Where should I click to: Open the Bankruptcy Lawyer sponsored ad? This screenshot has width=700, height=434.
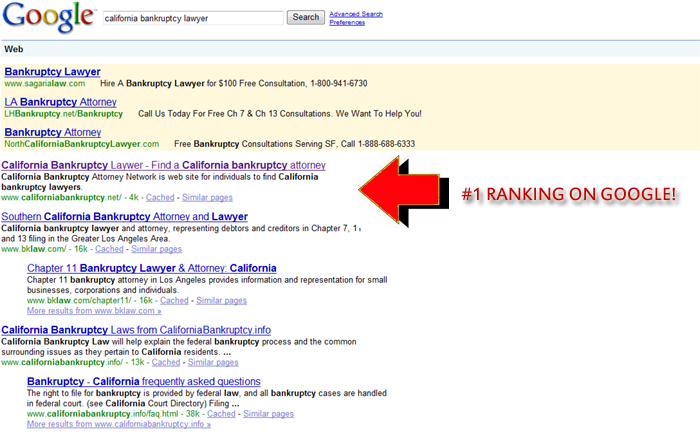pyautogui.click(x=52, y=71)
